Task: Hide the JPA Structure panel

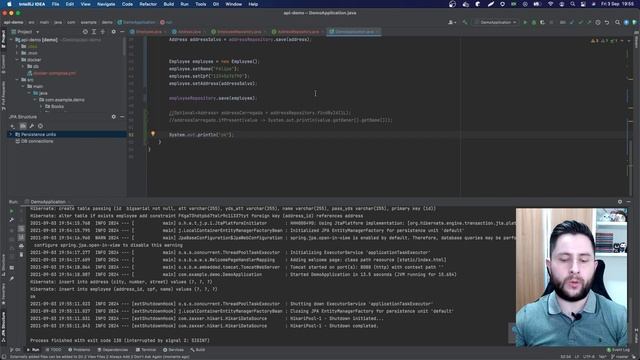Action: coord(122,117)
